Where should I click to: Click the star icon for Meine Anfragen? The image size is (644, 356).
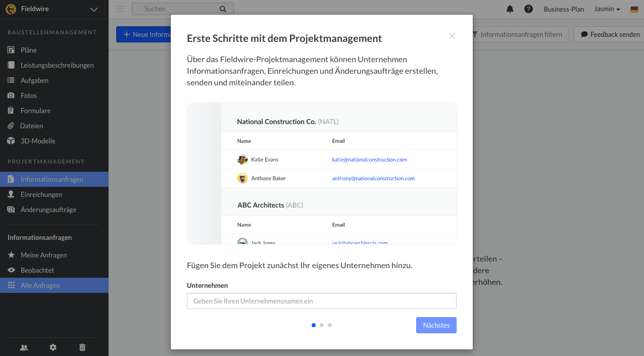[11, 255]
